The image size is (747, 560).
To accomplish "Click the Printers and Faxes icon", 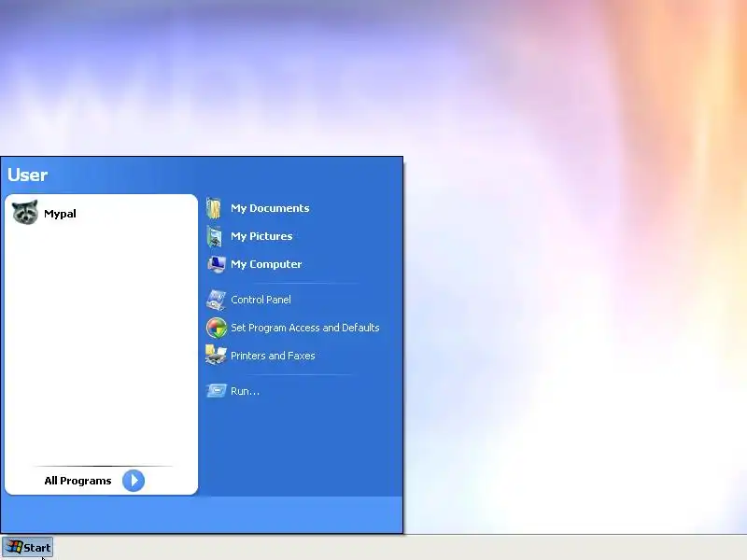I will tap(216, 356).
